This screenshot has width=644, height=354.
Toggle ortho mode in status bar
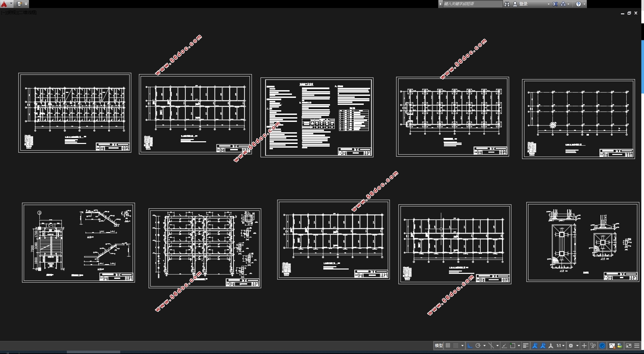(470, 346)
